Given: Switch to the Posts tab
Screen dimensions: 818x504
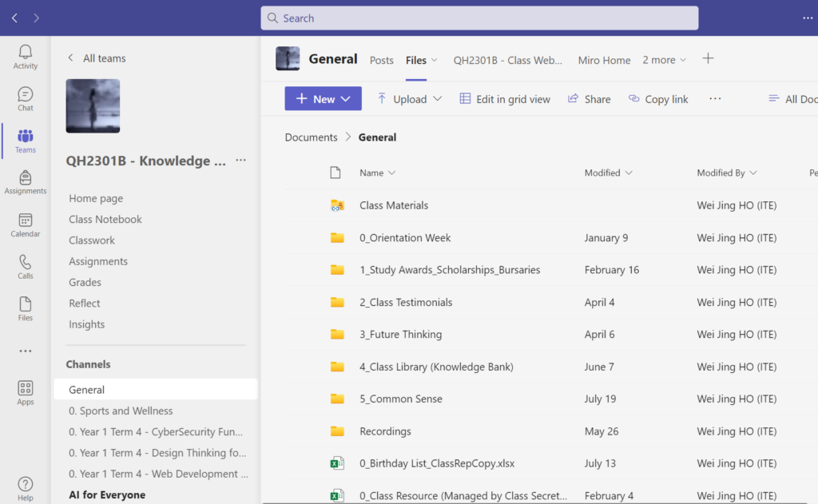Looking at the screenshot, I should [x=382, y=60].
